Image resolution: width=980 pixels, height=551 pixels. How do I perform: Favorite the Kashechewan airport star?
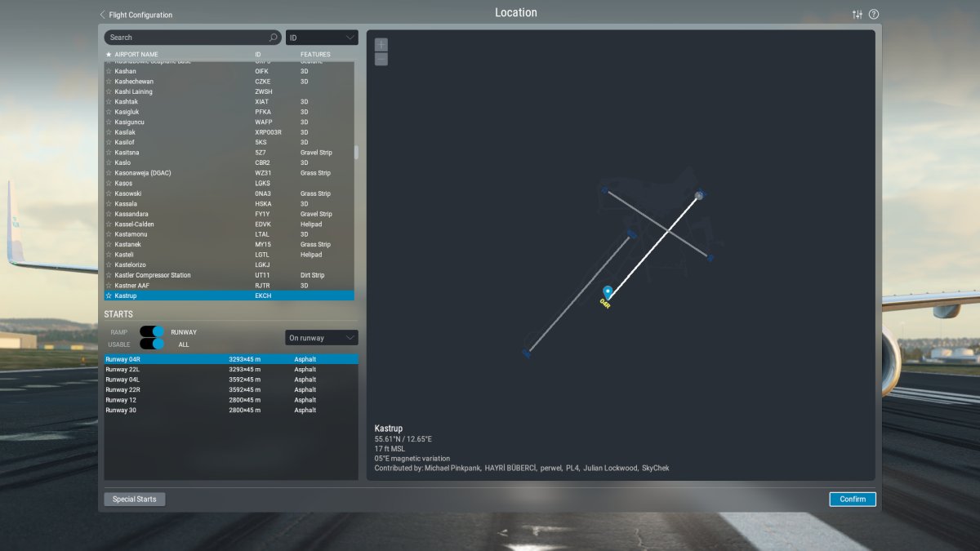click(109, 82)
